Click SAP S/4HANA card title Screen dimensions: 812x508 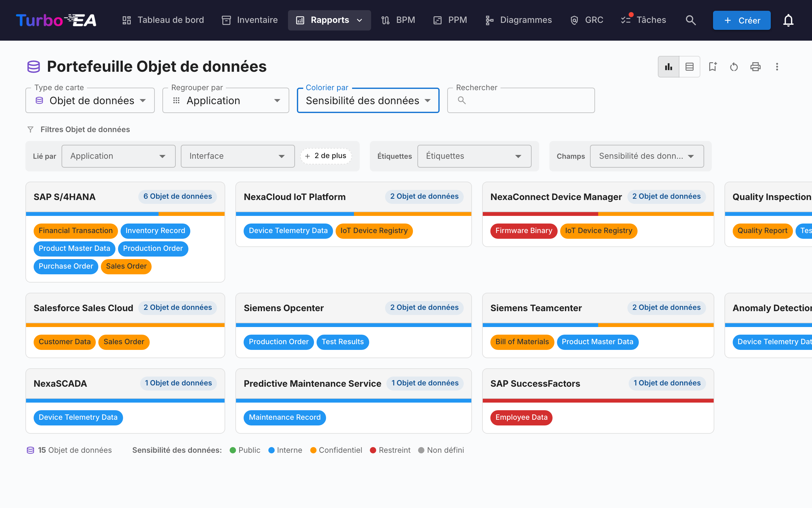64,197
